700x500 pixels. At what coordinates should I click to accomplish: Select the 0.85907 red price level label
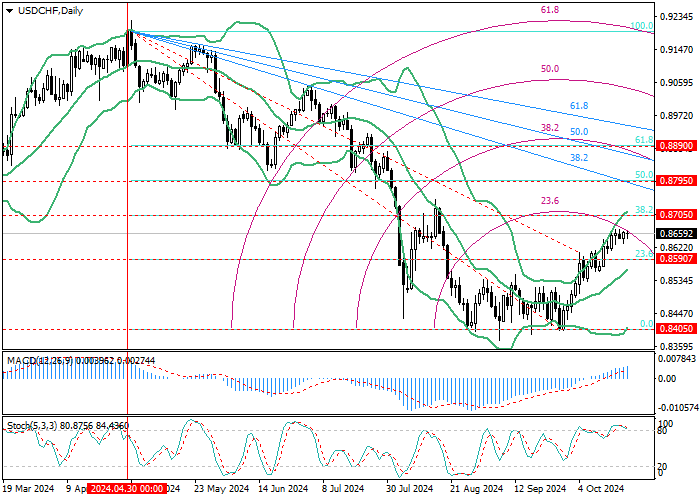point(676,259)
